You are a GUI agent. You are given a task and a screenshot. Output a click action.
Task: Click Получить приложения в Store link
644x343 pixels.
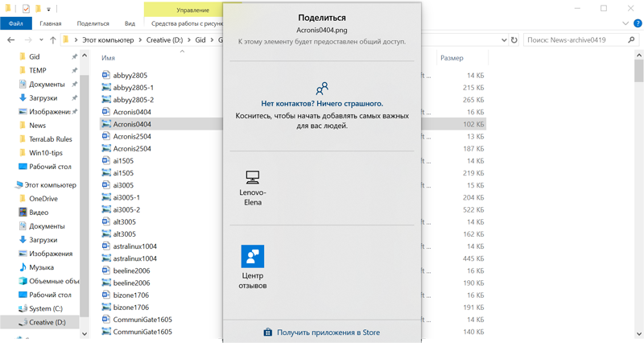(322, 332)
